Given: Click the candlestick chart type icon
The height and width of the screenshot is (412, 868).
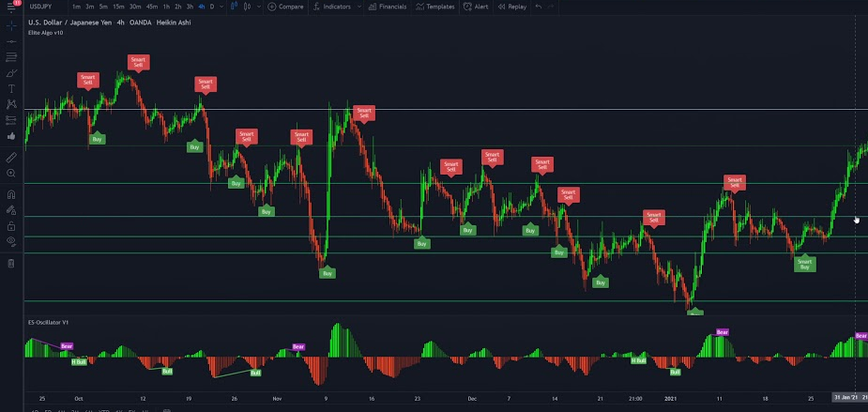Looking at the screenshot, I should tap(234, 7).
